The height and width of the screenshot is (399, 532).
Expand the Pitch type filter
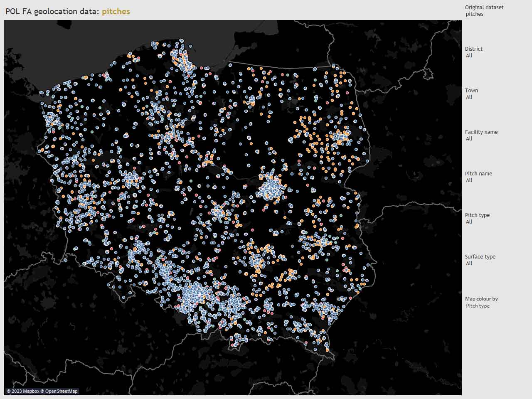(x=469, y=222)
